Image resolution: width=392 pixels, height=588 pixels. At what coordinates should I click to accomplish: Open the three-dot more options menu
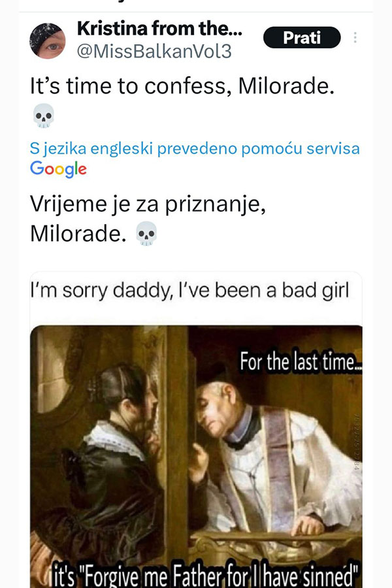pyautogui.click(x=355, y=37)
